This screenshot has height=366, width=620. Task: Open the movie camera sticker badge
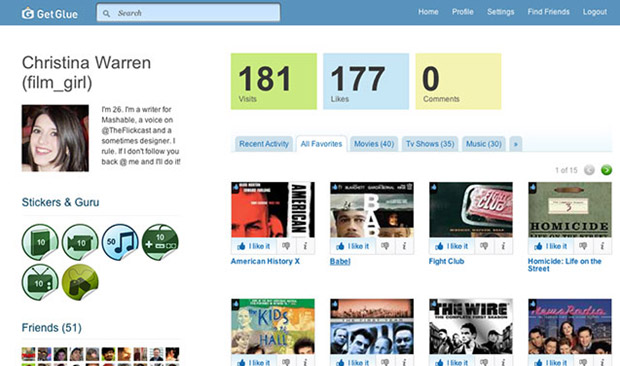coord(80,242)
